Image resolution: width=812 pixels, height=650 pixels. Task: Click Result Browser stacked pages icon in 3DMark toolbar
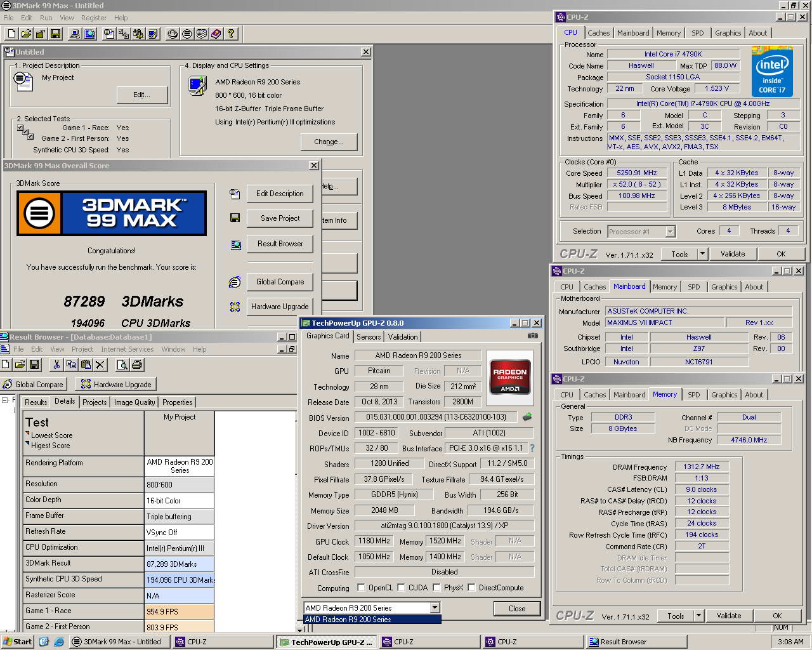click(x=202, y=34)
